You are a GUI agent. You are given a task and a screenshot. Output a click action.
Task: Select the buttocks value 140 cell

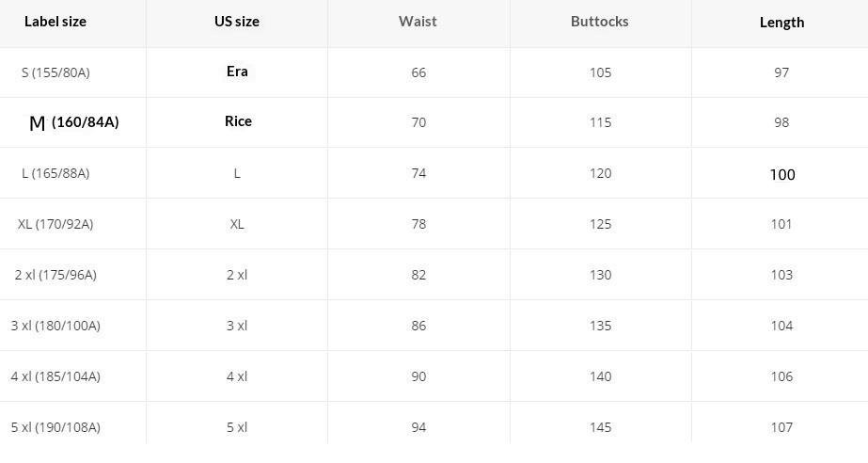600,376
